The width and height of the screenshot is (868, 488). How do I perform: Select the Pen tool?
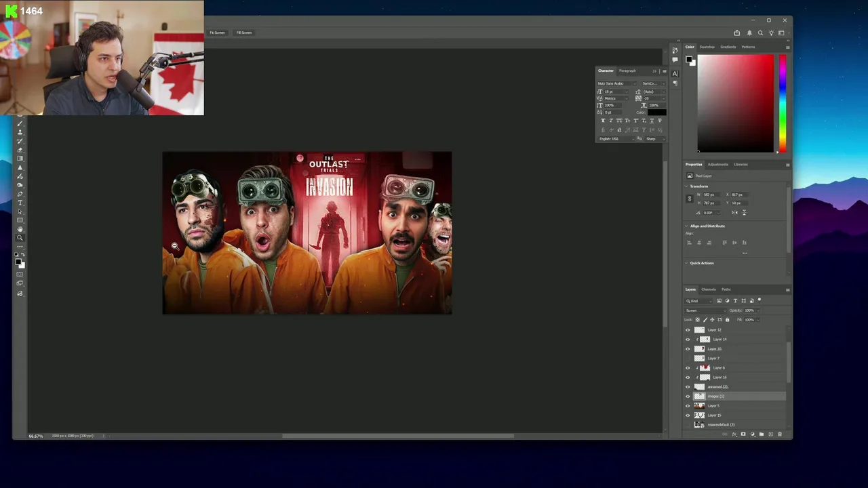click(x=20, y=194)
